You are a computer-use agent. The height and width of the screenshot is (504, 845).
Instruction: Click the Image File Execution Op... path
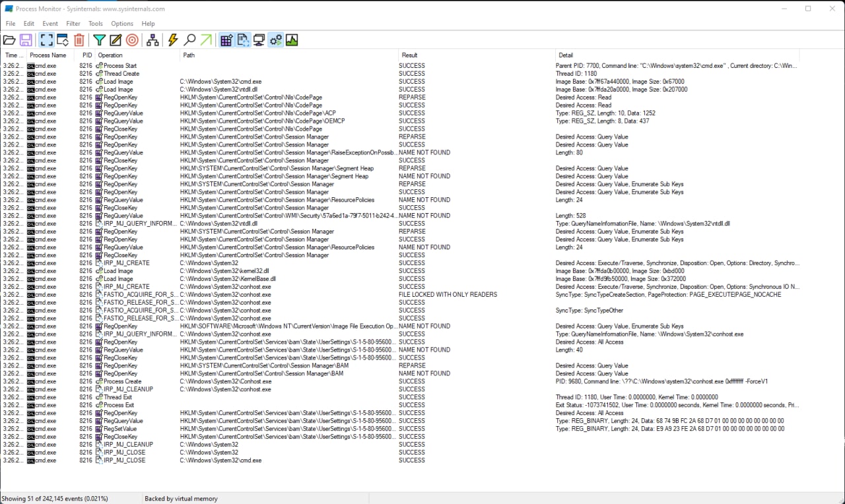click(x=288, y=327)
